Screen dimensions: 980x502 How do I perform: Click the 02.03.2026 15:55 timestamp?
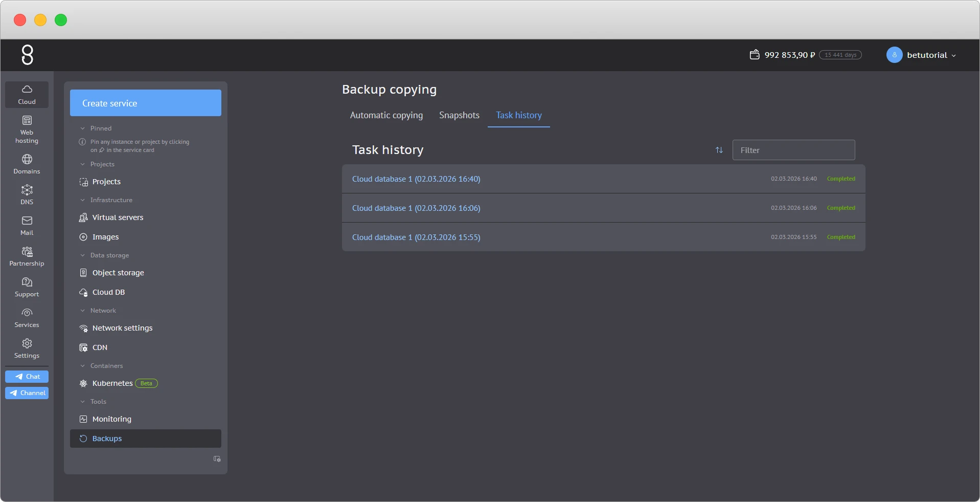pyautogui.click(x=794, y=237)
